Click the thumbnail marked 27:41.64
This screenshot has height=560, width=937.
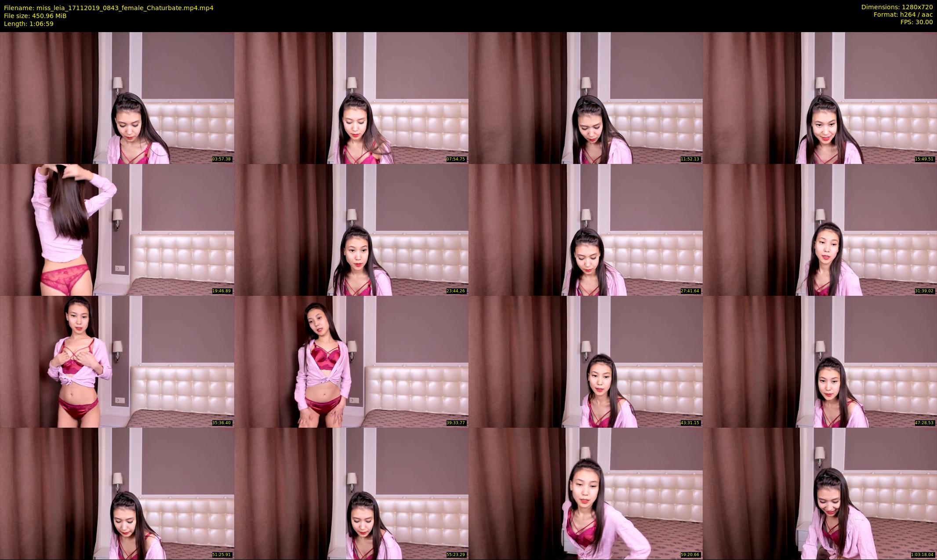coord(585,229)
